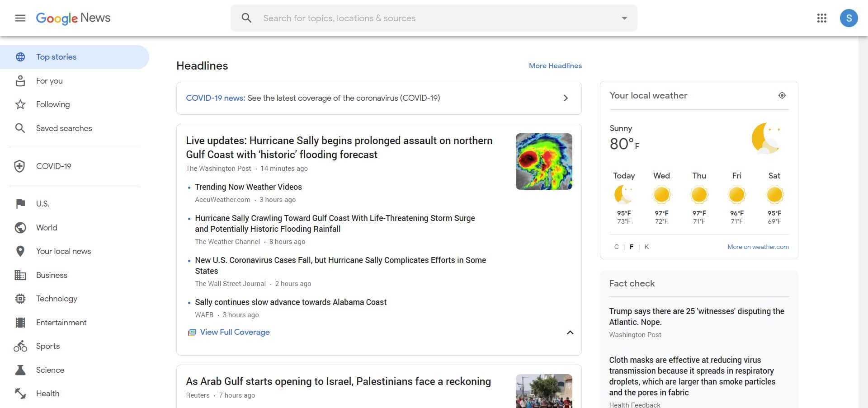The width and height of the screenshot is (868, 408).
Task: Open More on weather.com link
Action: click(x=758, y=247)
